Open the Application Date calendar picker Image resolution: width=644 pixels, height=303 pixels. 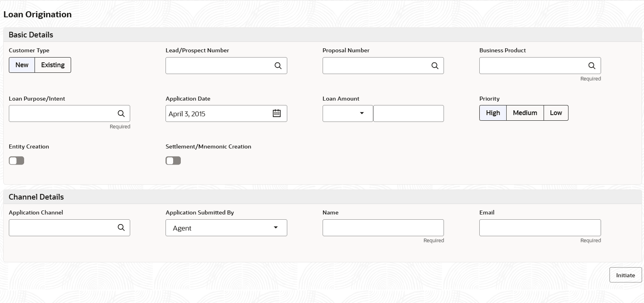(277, 113)
